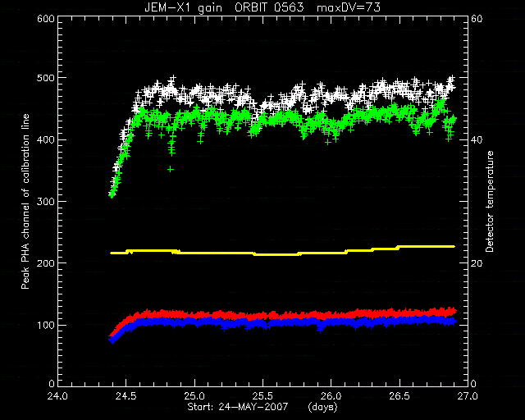Click the yellow detector temperature line

click(x=282, y=253)
